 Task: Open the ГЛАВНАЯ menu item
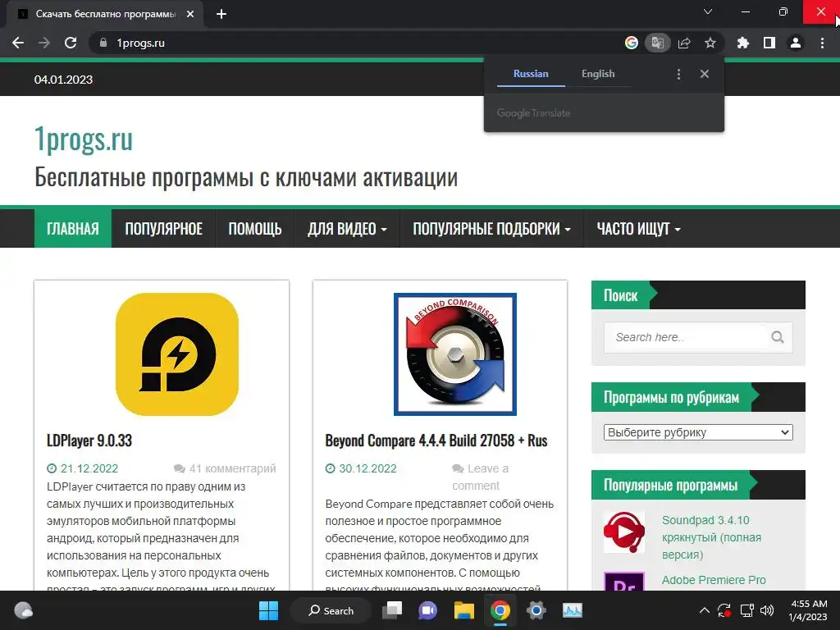pos(73,229)
